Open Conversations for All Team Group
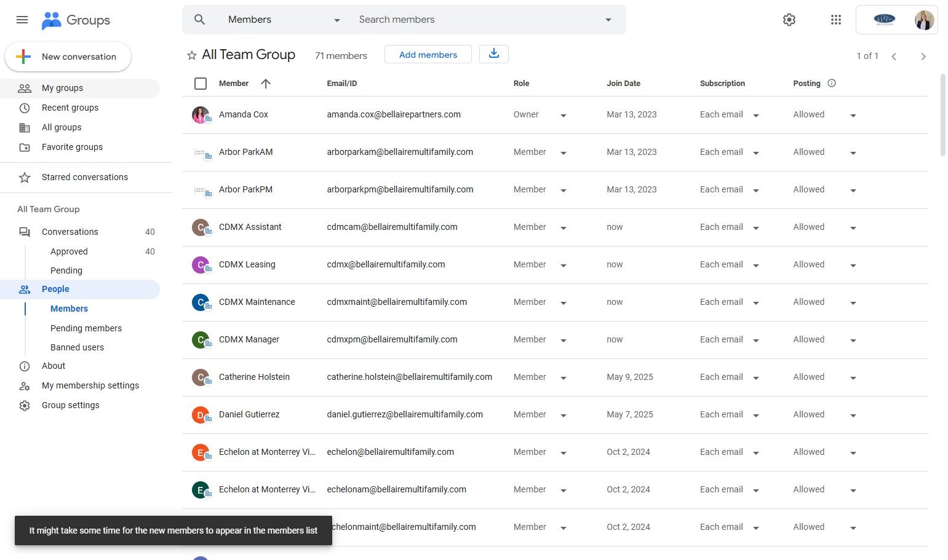The image size is (948, 560). click(x=80, y=232)
